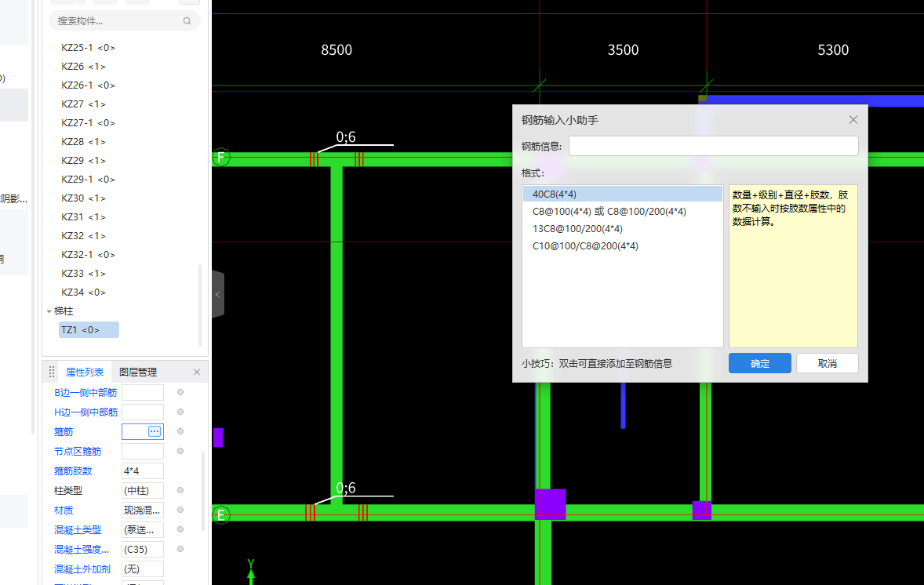Select KZ32-1 <0> component
924x585 pixels.
88,255
